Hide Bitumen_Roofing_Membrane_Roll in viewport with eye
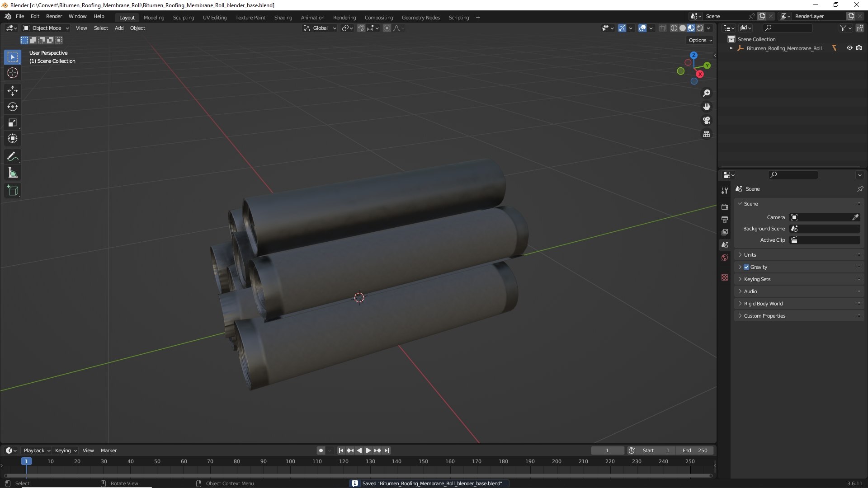The image size is (868, 488). (x=849, y=48)
